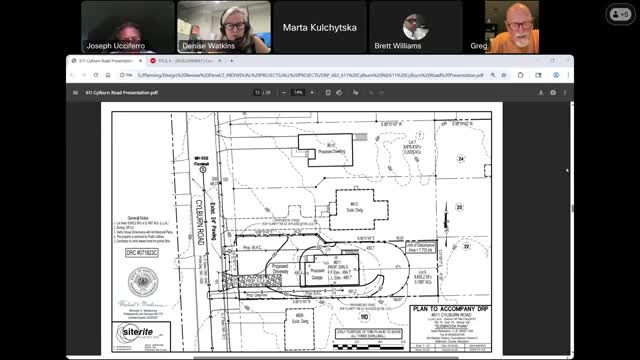The height and width of the screenshot is (360, 640).
Task: Open the PDF viewer more actions menu
Action: (x=565, y=93)
